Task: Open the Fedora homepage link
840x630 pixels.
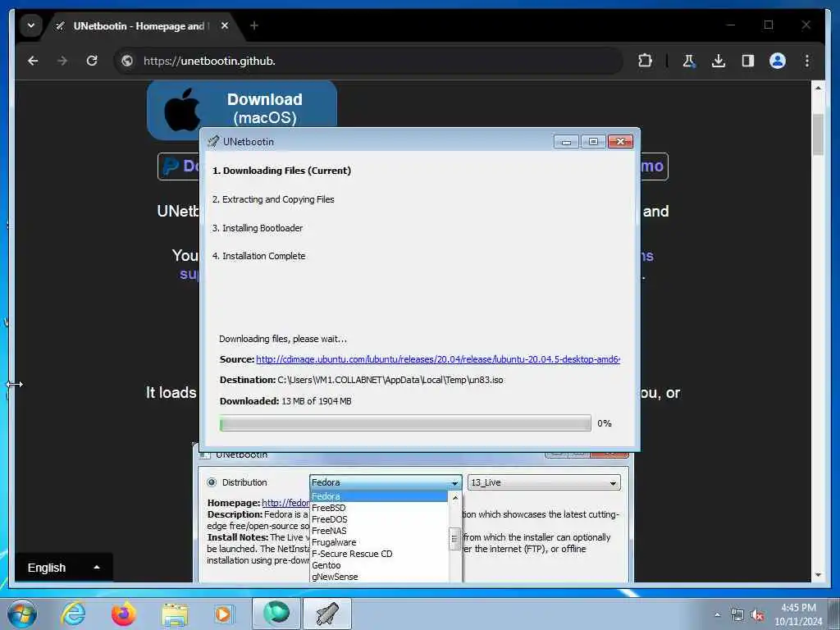Action: pos(285,503)
